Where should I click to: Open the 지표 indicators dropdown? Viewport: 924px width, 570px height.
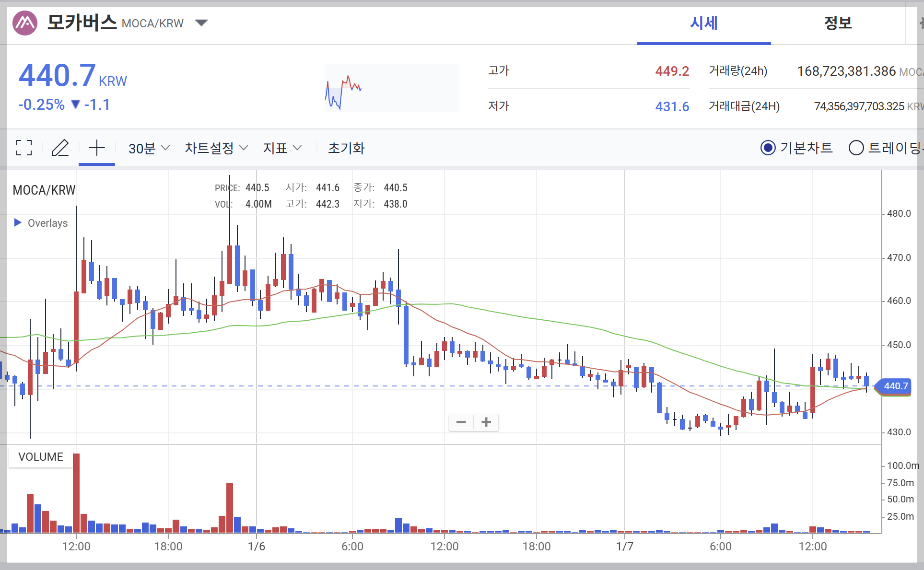point(282,148)
